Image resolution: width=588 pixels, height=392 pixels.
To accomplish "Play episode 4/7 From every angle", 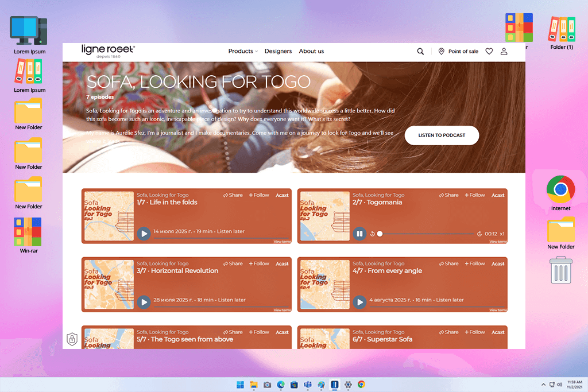I will 359,302.
